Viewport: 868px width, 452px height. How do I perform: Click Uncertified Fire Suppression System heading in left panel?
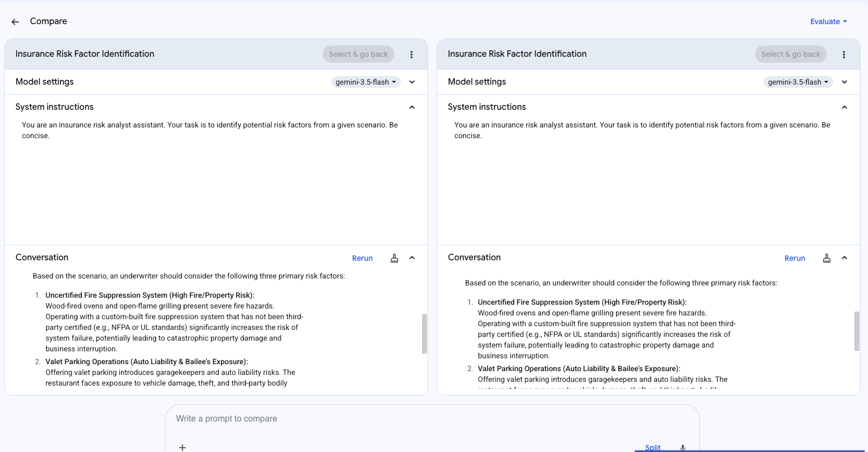click(150, 295)
